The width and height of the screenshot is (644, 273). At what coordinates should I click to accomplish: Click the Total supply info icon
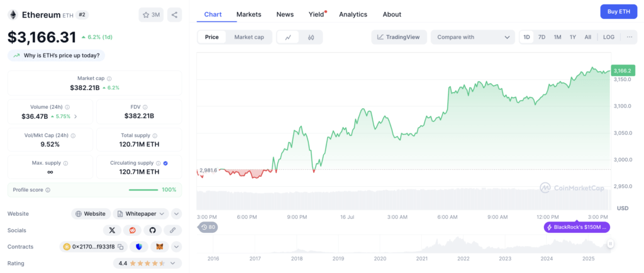pyautogui.click(x=155, y=135)
